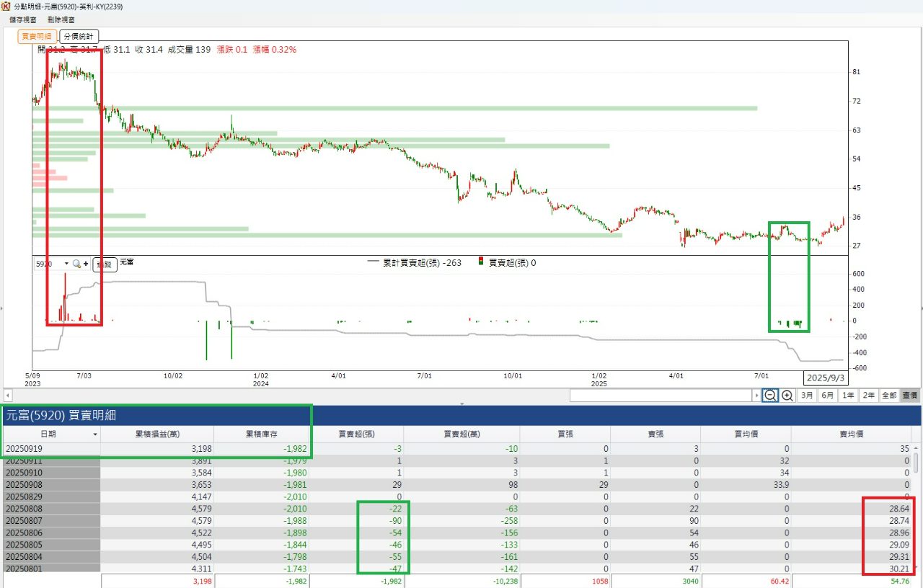Click the 累積損益(萬) column header
The image size is (923, 588).
coord(157,435)
